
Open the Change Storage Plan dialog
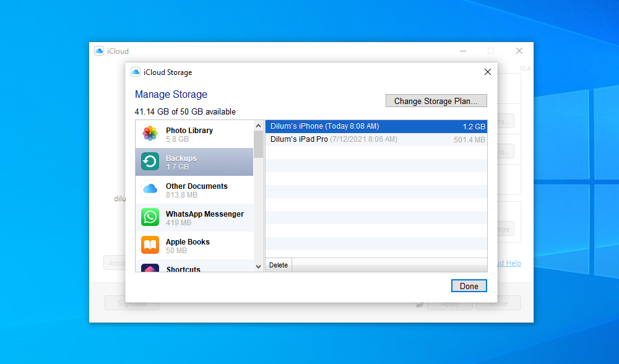click(x=436, y=101)
